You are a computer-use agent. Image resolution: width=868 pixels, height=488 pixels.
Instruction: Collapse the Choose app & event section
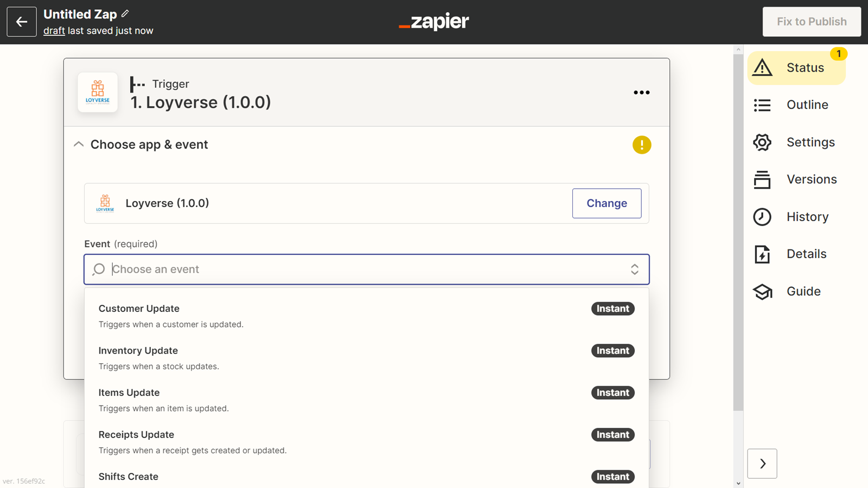coord(78,144)
